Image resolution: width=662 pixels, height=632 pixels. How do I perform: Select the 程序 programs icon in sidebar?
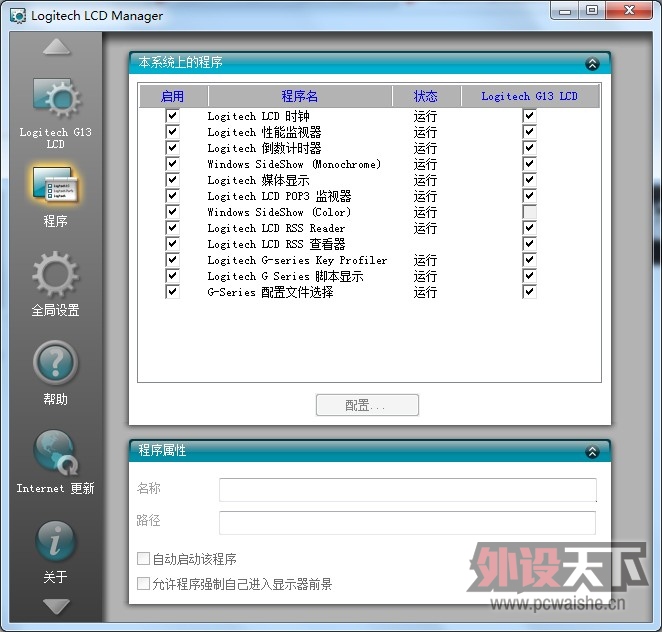(x=55, y=185)
